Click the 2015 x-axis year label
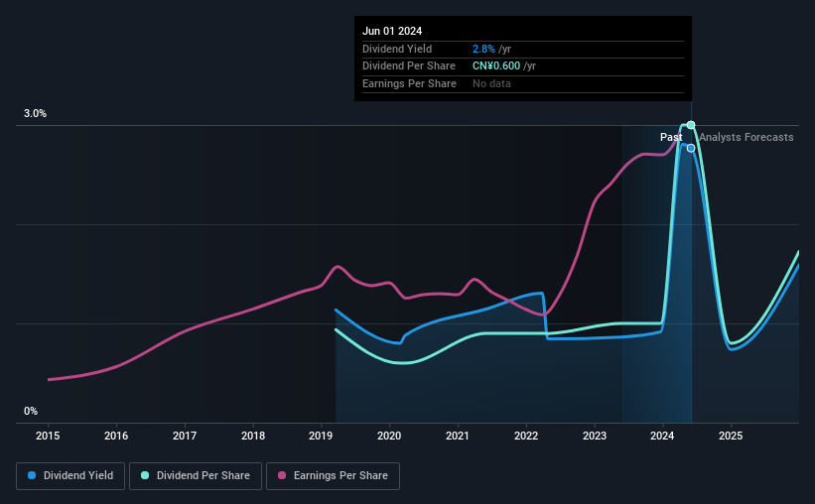Screen dimensions: 815x504 click(x=48, y=436)
